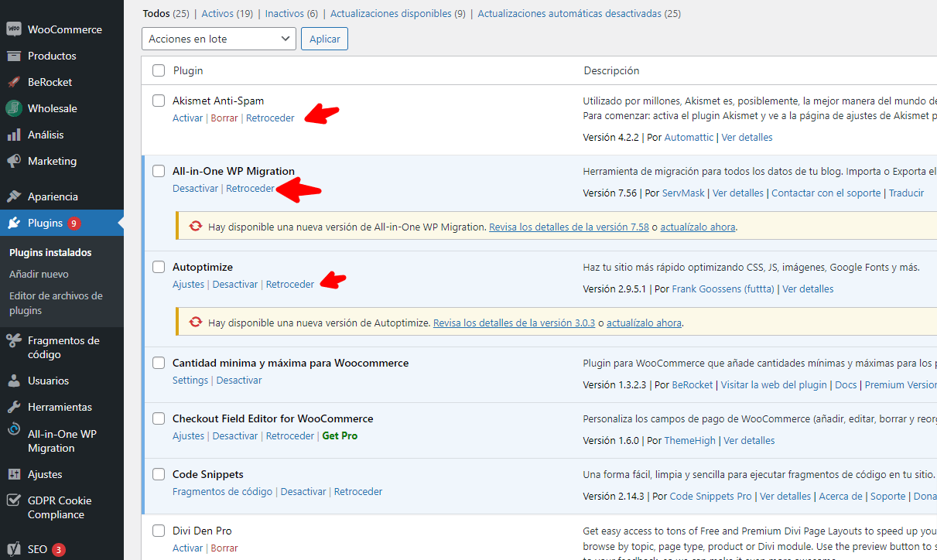This screenshot has height=560, width=937.
Task: Click Retroceder under Akismet Anti-Spam
Action: [270, 118]
